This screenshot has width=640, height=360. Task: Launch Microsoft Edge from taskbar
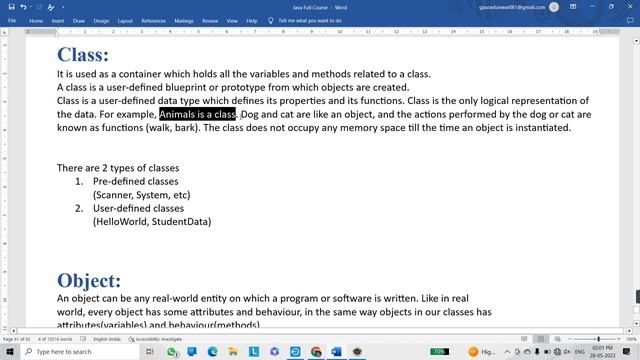[x=212, y=351]
